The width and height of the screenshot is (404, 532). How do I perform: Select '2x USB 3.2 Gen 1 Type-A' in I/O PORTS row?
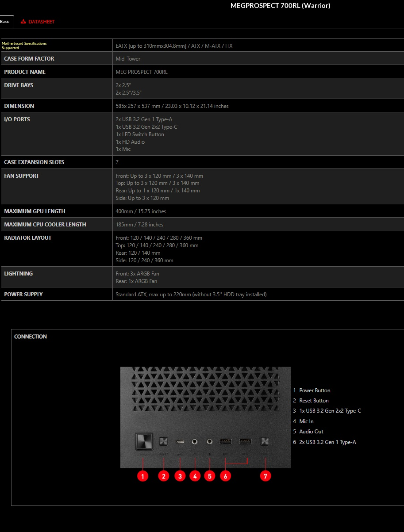click(144, 119)
